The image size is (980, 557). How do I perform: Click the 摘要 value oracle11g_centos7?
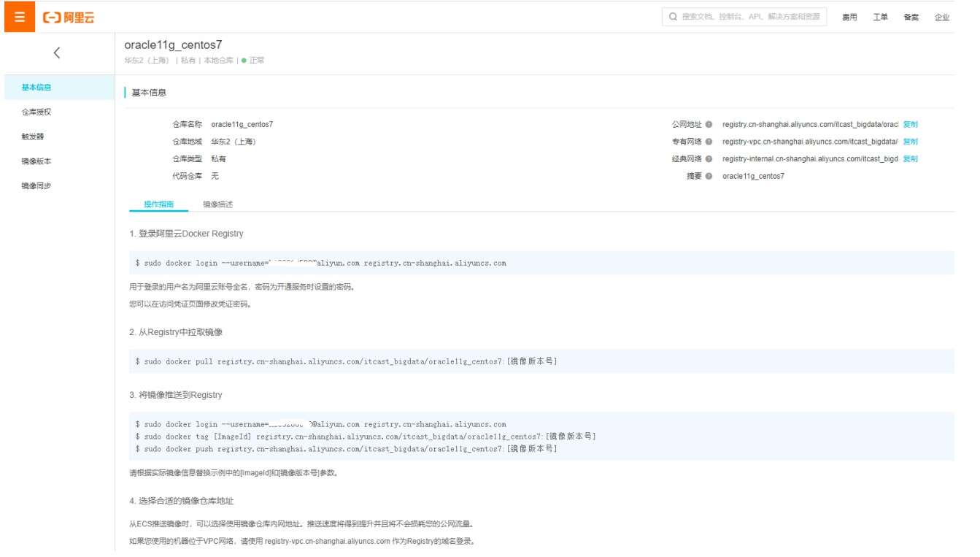tap(753, 176)
